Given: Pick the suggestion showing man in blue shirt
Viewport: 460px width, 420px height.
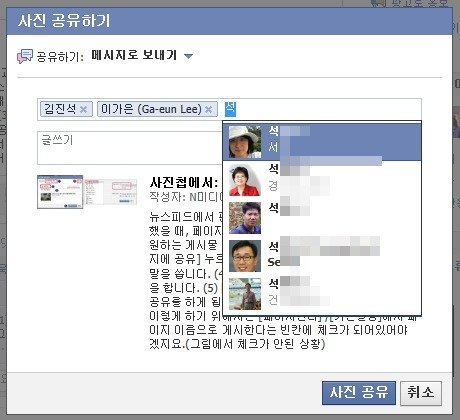Looking at the screenshot, I should coord(322,218).
